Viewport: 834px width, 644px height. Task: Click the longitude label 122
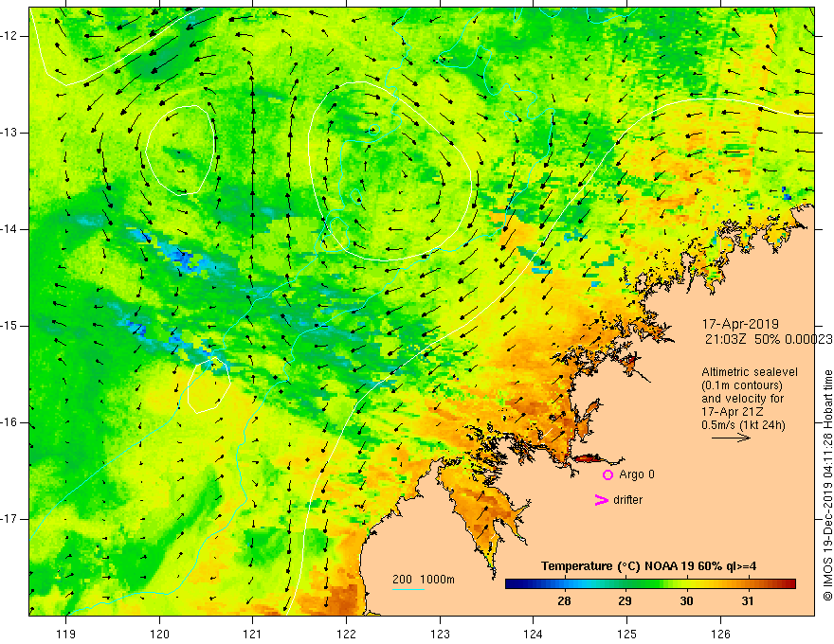[x=346, y=634]
